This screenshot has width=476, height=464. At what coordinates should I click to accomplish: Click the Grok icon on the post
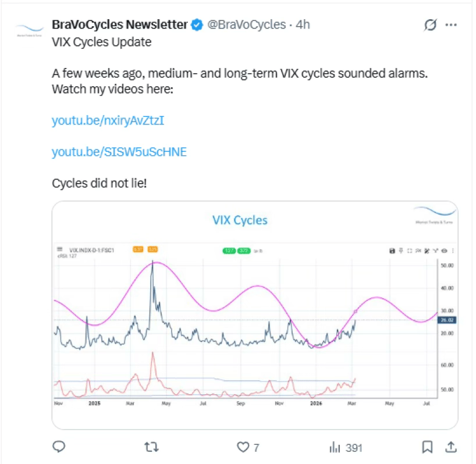tap(431, 25)
